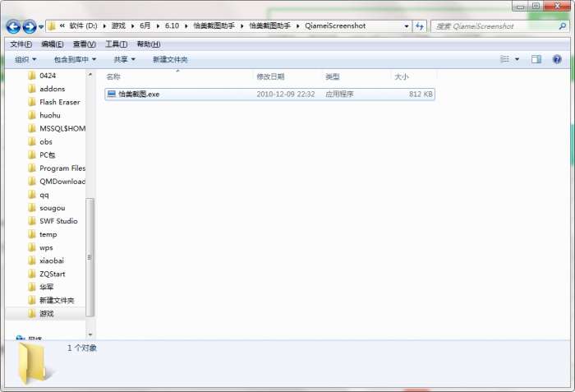The width and height of the screenshot is (575, 392).
Task: Open the 查看(V) menu
Action: click(85, 44)
